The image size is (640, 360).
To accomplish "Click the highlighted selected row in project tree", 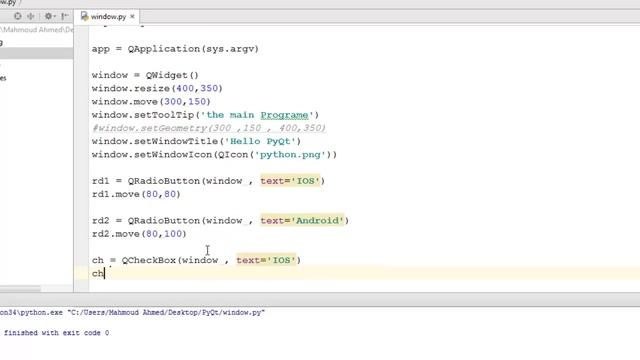I will click(x=36, y=53).
